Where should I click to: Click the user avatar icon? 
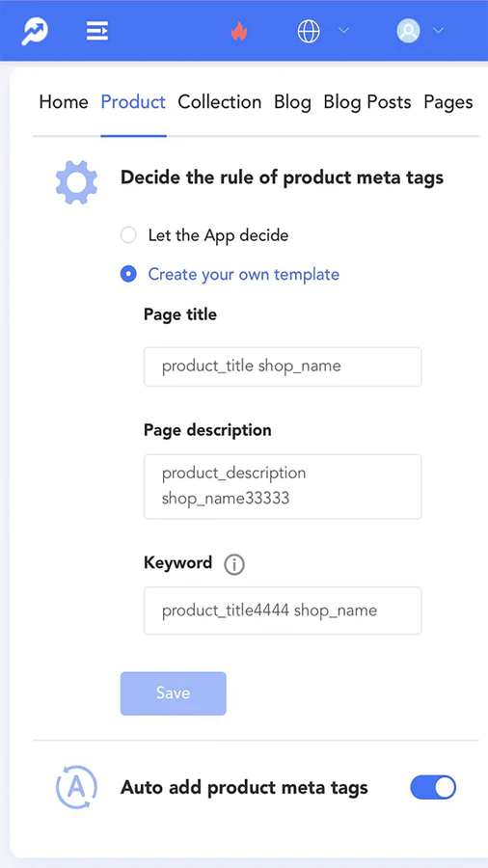(408, 31)
